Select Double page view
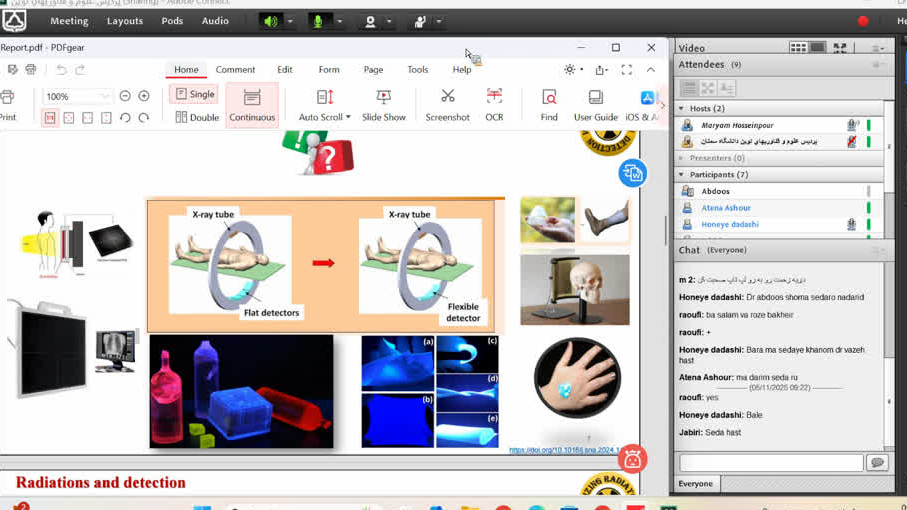Viewport: 907px width, 510px height. point(197,117)
